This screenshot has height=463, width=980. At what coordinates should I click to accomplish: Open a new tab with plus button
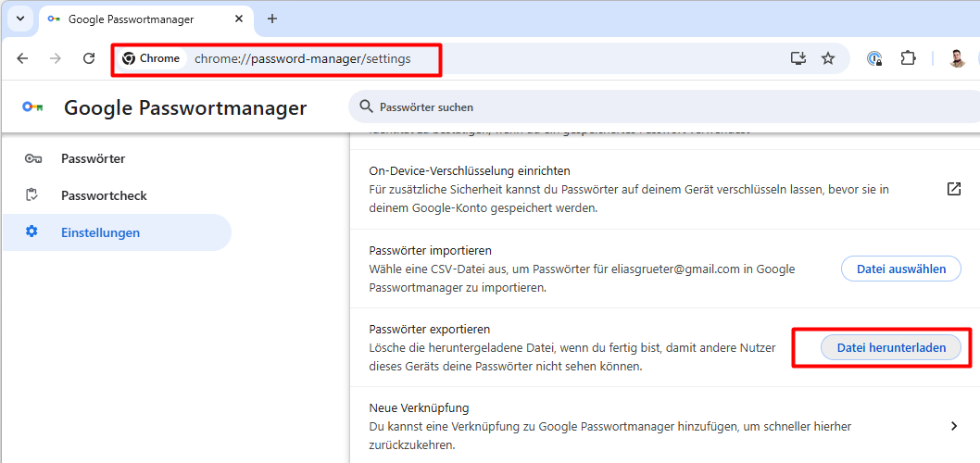tap(272, 19)
